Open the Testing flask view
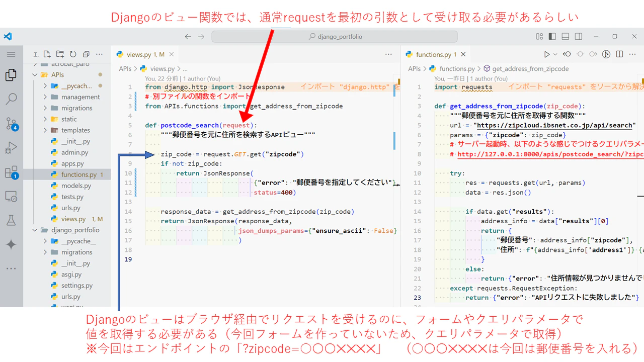This screenshot has height=362, width=644. point(11,220)
